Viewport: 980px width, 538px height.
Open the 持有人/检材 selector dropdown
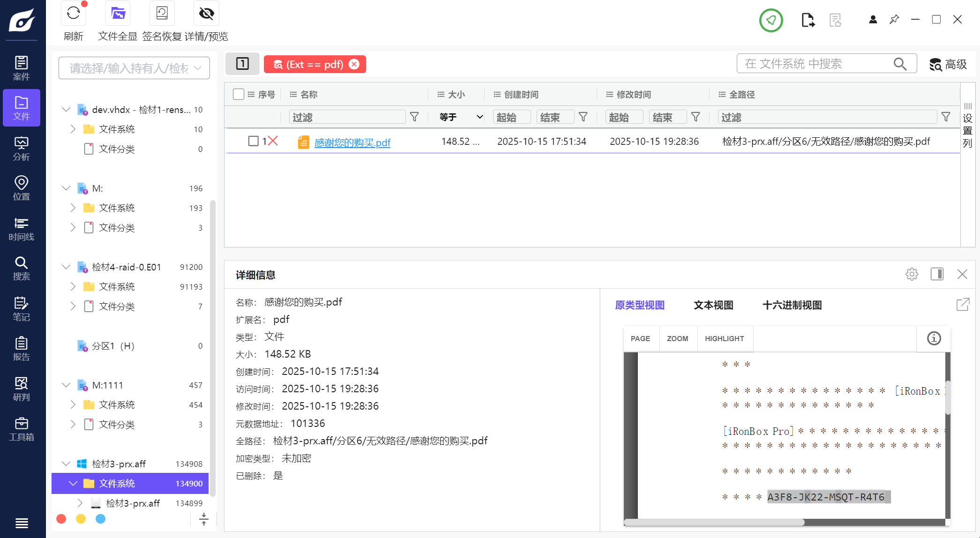[x=134, y=68]
